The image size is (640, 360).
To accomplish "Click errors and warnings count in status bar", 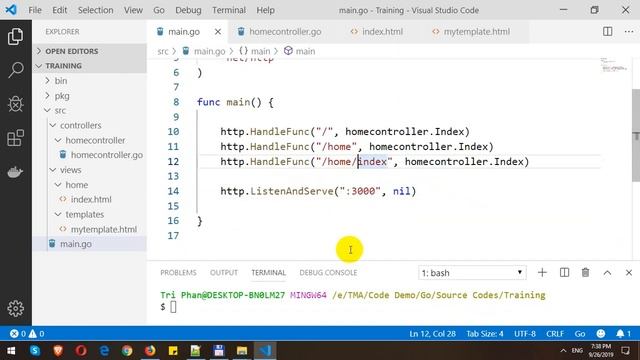I will (x=27, y=334).
